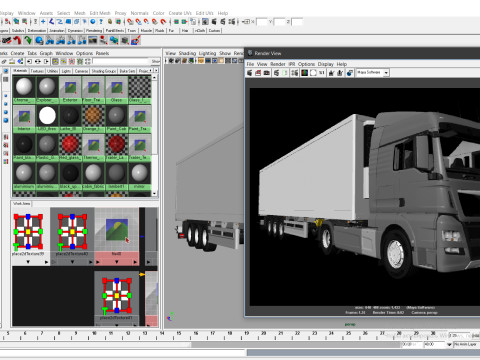Click the red curved arrow shelf icon
Screen dimensions: 480x360
(x=17, y=41)
